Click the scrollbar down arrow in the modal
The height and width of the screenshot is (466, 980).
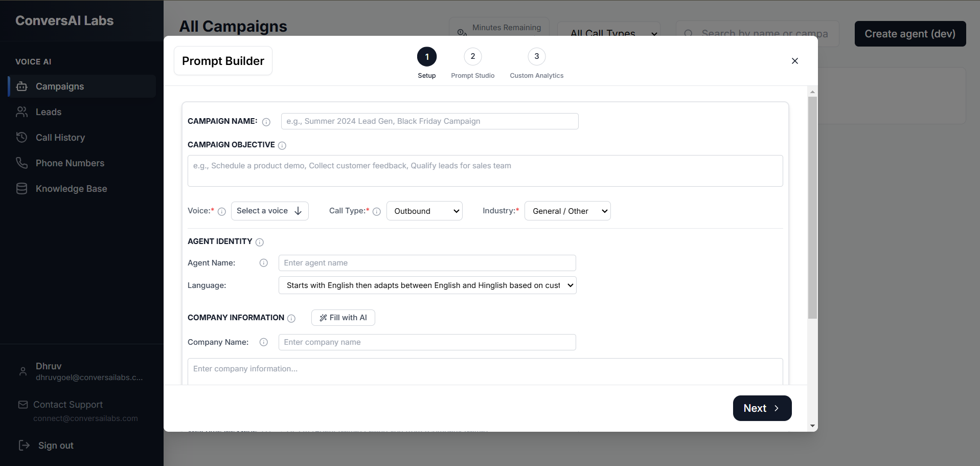point(812,426)
